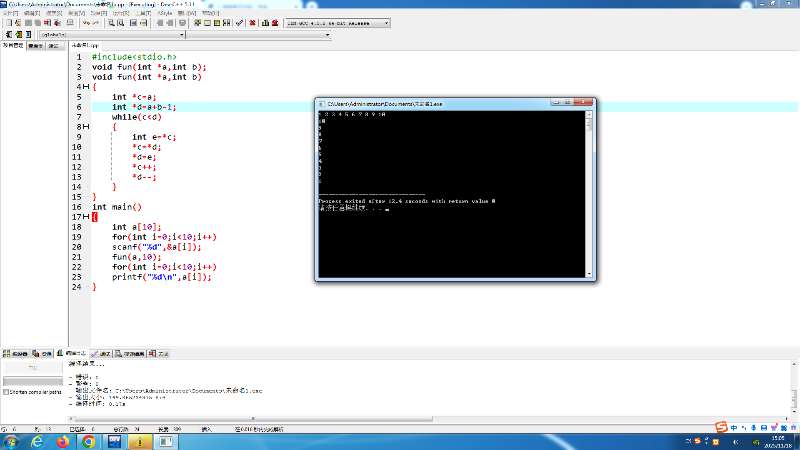Collapse code fold at line 17

pyautogui.click(x=86, y=217)
